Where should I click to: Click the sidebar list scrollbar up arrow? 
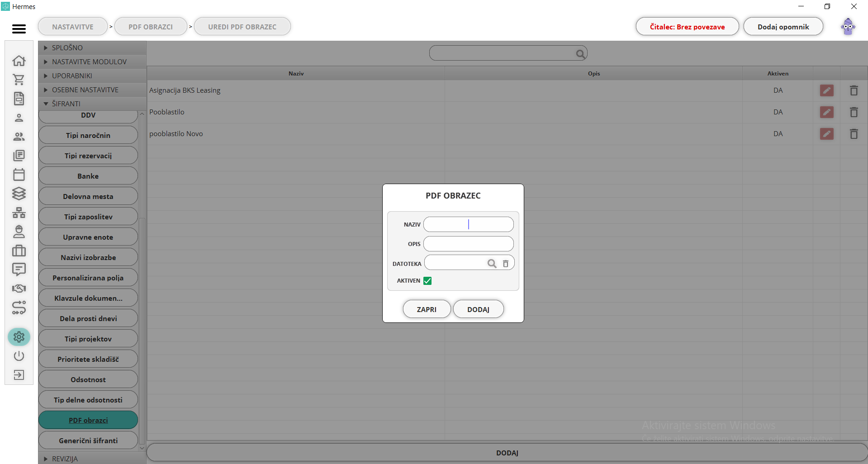[x=142, y=114]
